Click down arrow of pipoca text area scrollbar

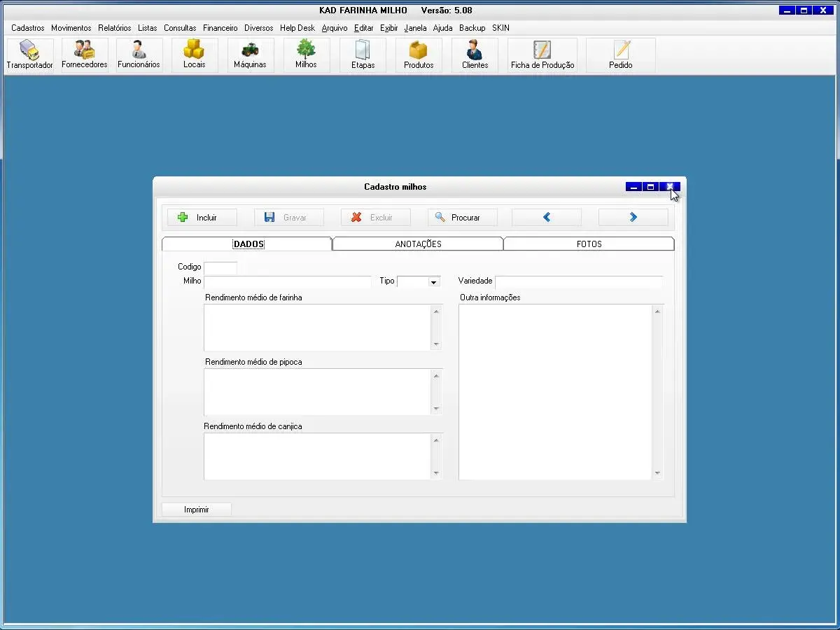pyautogui.click(x=437, y=409)
